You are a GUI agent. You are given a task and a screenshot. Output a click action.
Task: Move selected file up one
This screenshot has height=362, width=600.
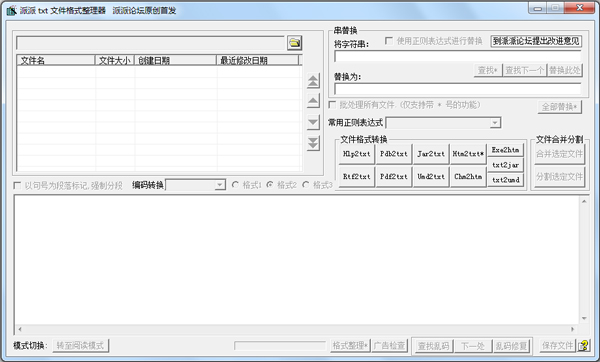pyautogui.click(x=313, y=101)
